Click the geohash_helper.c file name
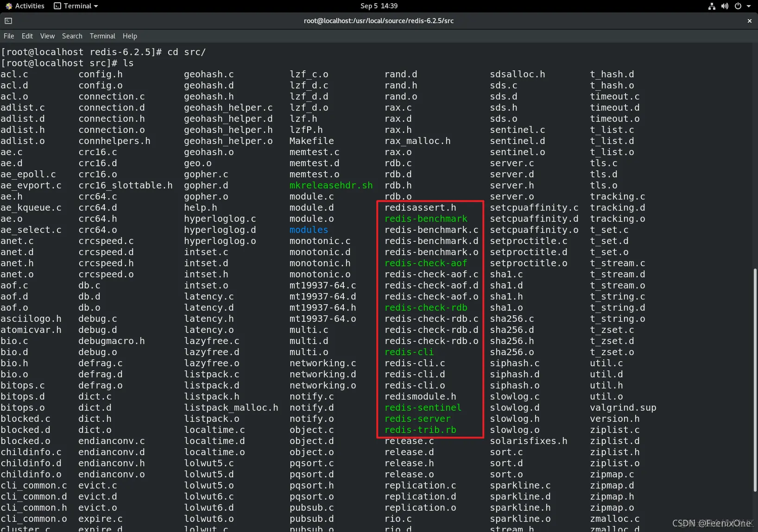 (x=228, y=107)
